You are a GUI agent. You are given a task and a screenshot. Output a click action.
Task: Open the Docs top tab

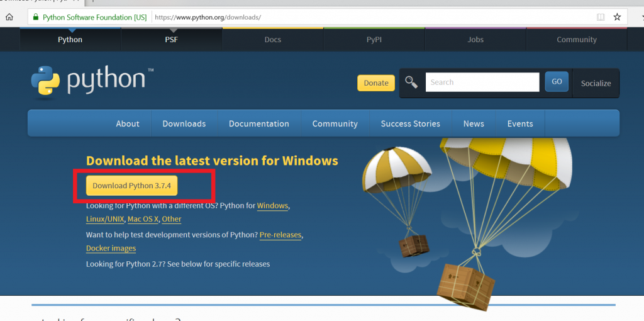tap(273, 40)
